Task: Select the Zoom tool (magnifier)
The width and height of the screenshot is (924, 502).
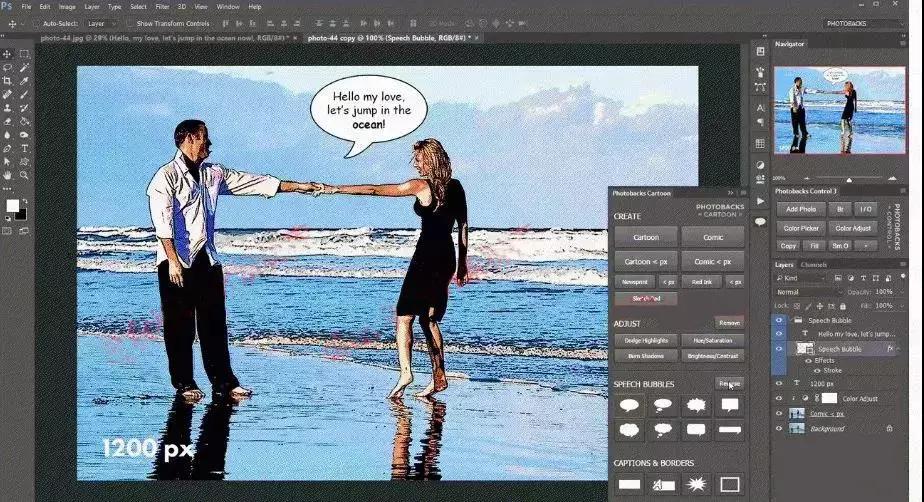Action: pos(24,175)
